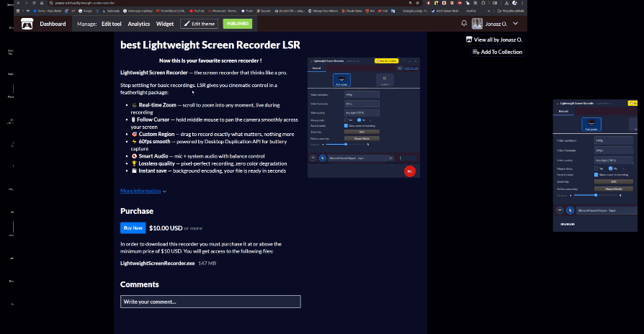Toggle system audio icon in standalone recorder window

coord(560,210)
